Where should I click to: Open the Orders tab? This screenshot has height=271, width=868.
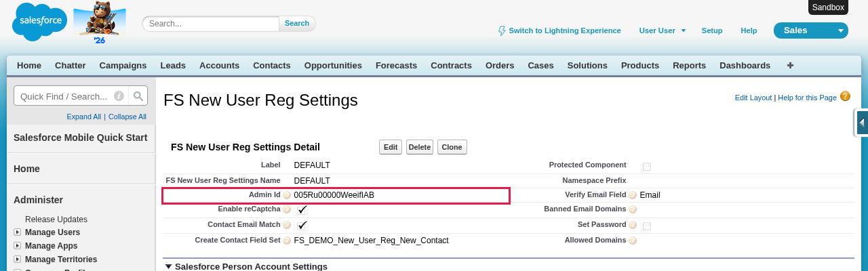click(500, 66)
